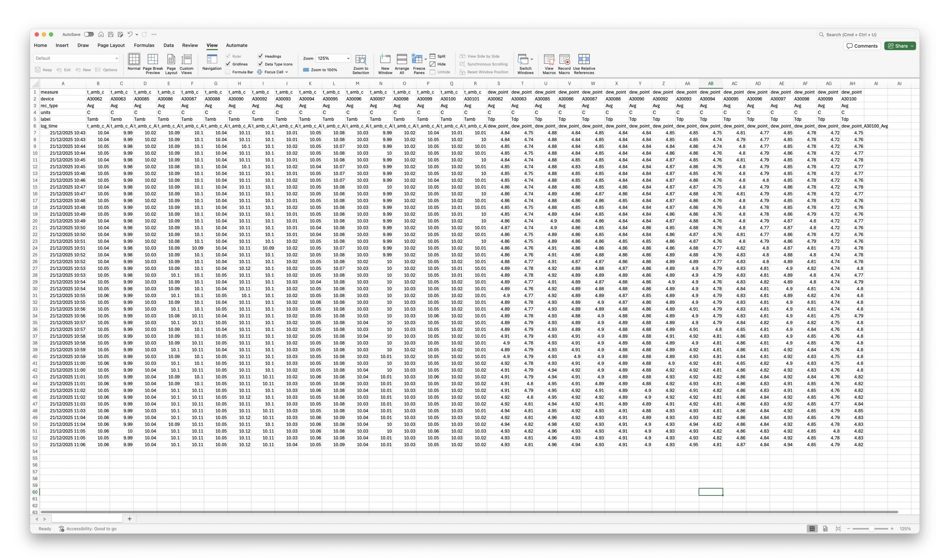This screenshot has height=560, width=950.
Task: Open the Page Layout ribbon tab
Action: (111, 45)
